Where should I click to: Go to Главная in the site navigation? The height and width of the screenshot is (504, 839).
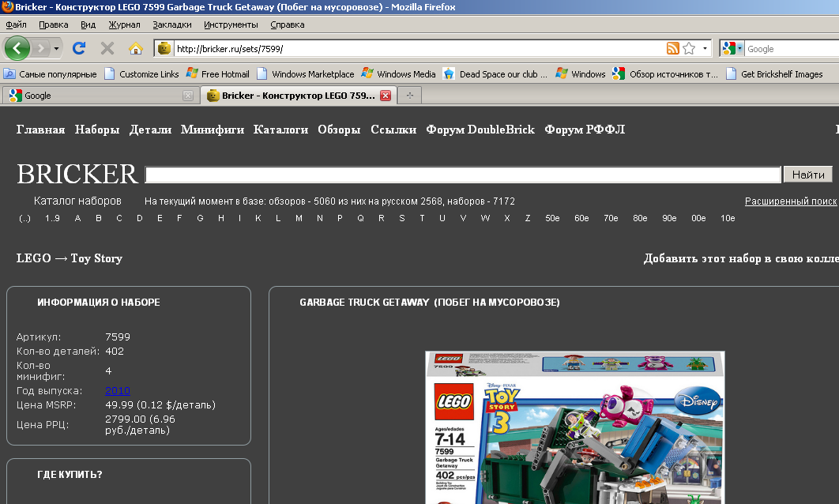pyautogui.click(x=40, y=130)
